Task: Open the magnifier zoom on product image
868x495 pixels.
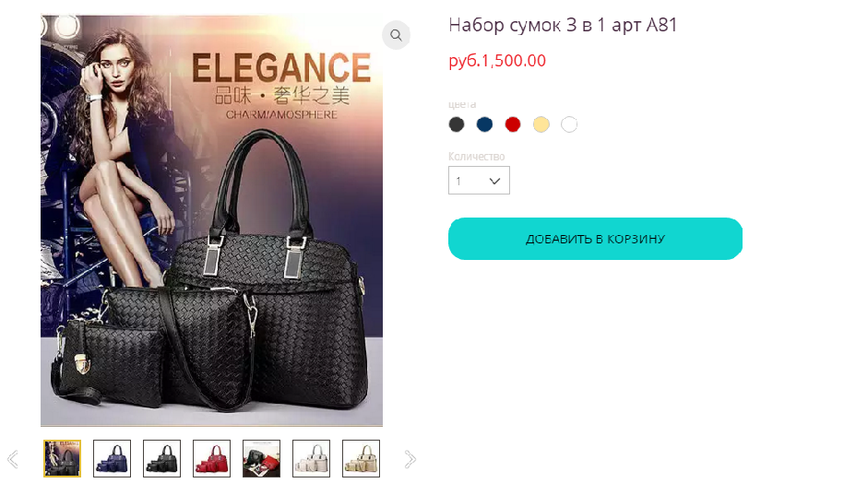Action: (x=396, y=35)
